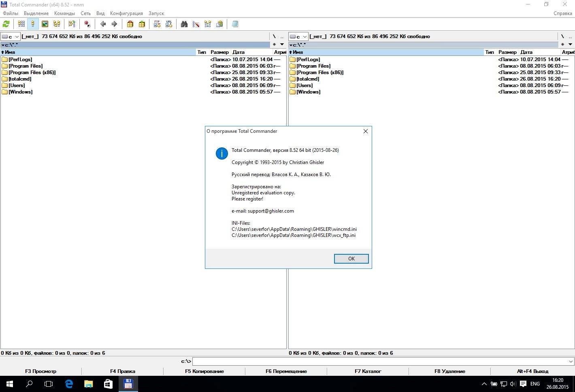Close the About Total Commander dialog
Screen dimensions: 575x392
tap(366, 131)
